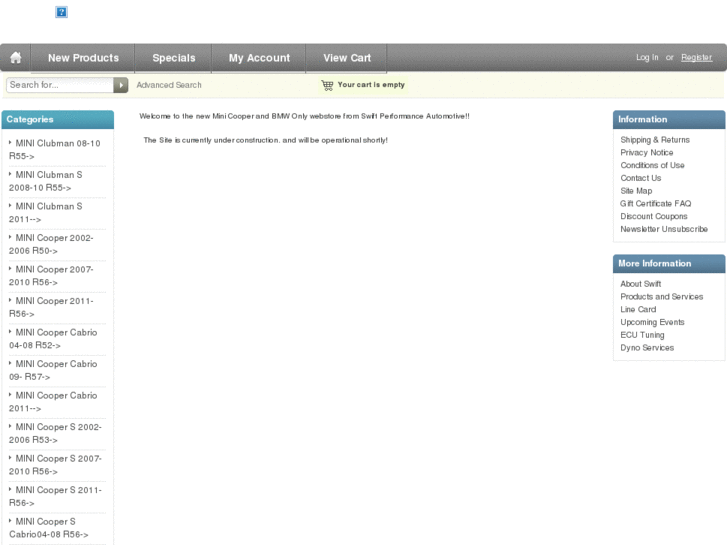Open category MINI Cooper 2011- R56
The image size is (727, 545).
(51, 307)
